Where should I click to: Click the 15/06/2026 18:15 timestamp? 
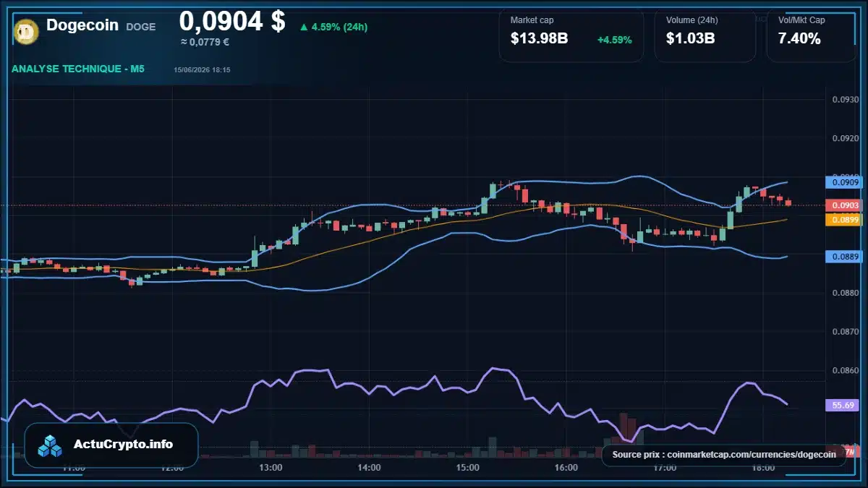pos(202,70)
